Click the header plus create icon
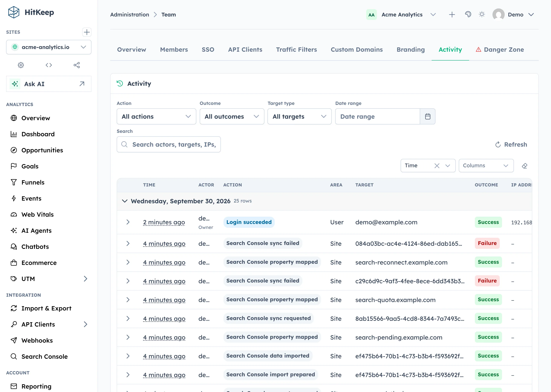This screenshot has width=551, height=392. tap(452, 15)
